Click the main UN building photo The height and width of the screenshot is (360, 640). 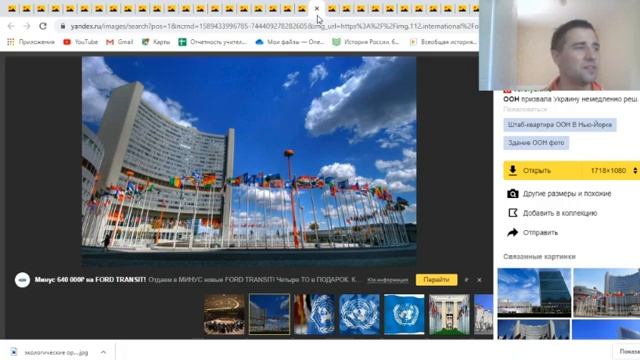point(249,161)
